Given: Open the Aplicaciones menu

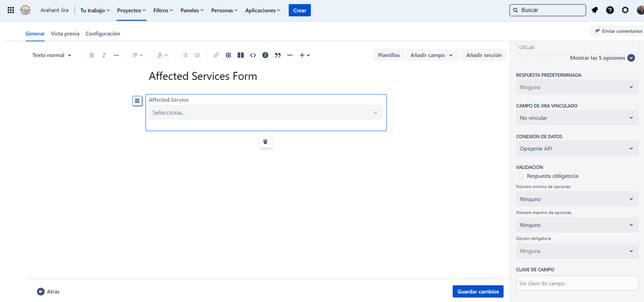Looking at the screenshot, I should pos(263,10).
